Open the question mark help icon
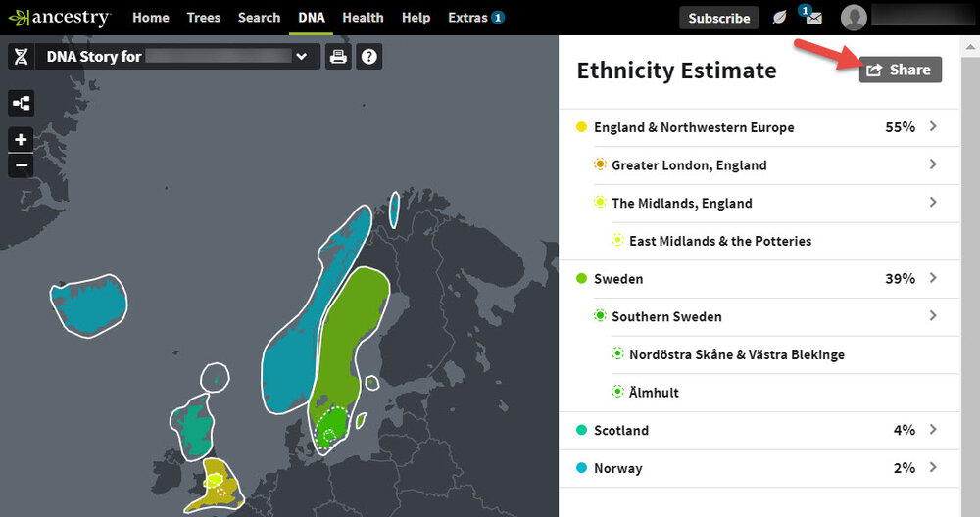The image size is (980, 517). [x=369, y=57]
